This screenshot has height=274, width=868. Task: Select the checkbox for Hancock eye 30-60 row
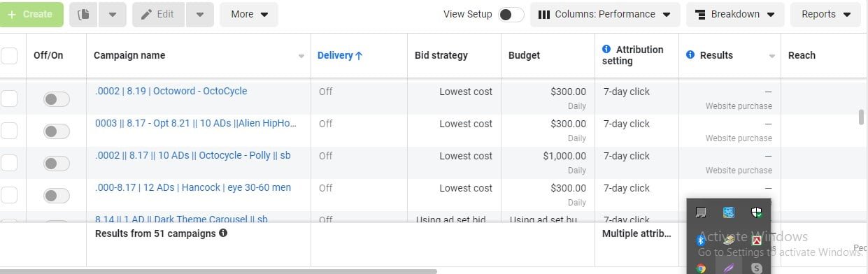8,195
